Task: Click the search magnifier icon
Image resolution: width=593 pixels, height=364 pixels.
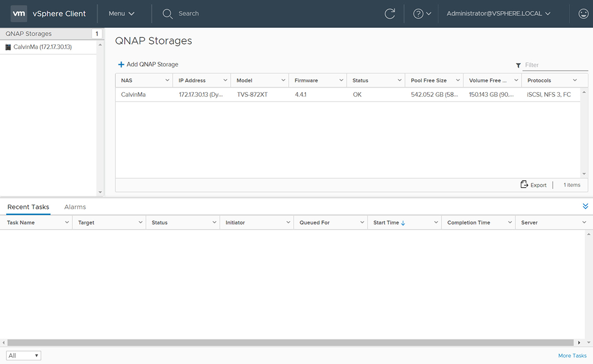Action: click(x=168, y=14)
